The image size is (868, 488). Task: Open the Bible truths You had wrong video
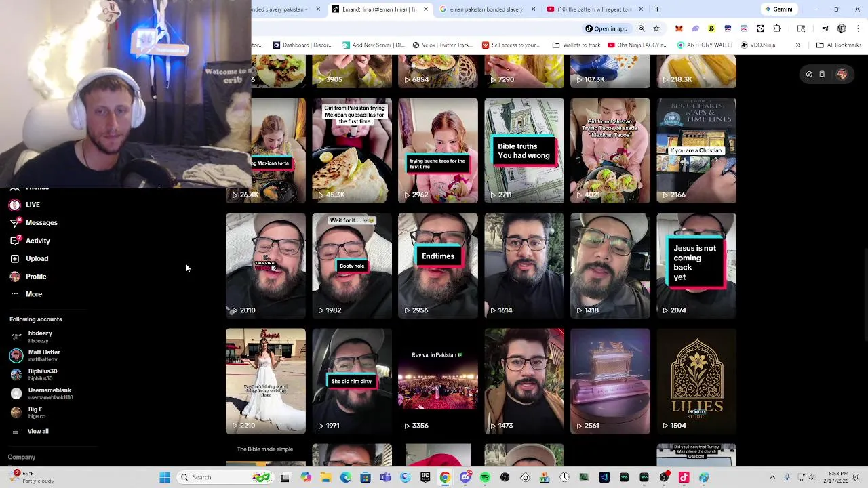[524, 150]
